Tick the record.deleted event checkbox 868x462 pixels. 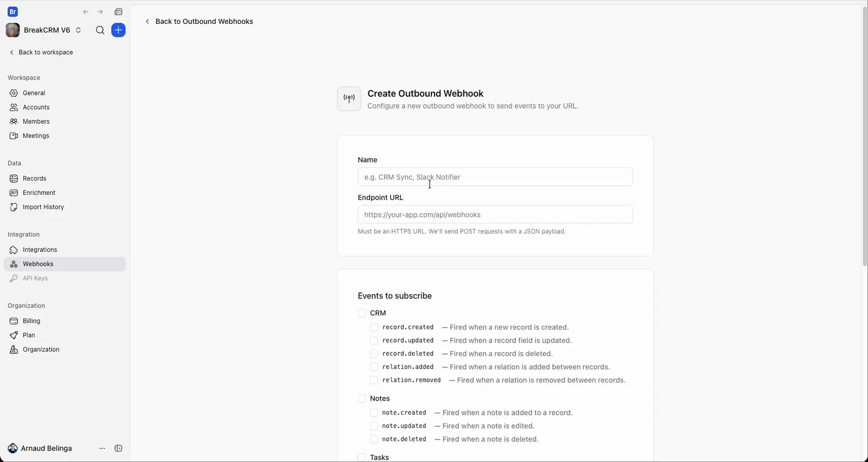[374, 354]
